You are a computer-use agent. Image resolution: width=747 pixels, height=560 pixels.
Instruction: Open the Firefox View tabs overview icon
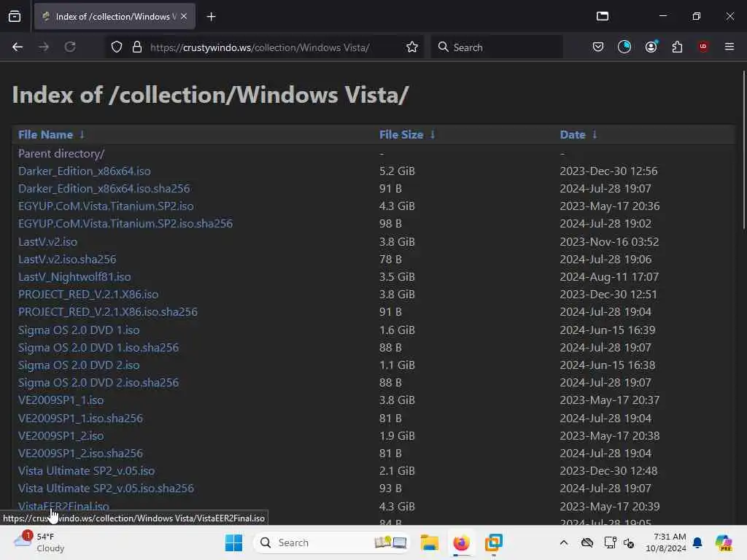click(15, 17)
